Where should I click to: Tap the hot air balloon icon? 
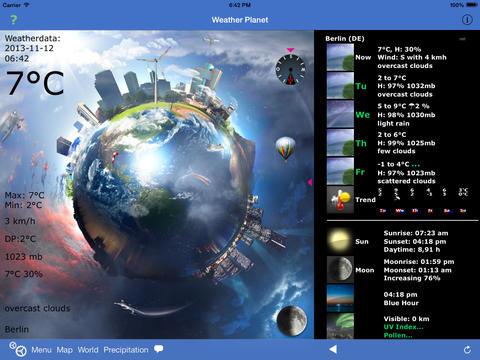point(285,148)
